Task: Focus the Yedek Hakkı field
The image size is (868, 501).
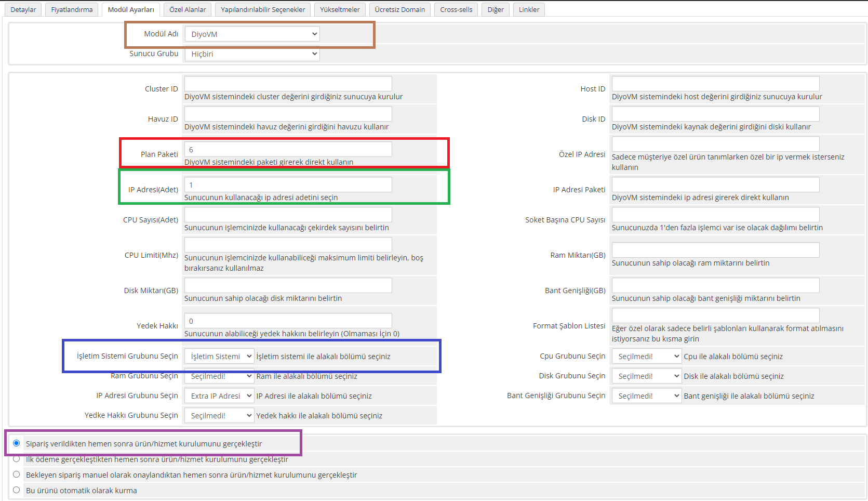Action: coord(288,321)
